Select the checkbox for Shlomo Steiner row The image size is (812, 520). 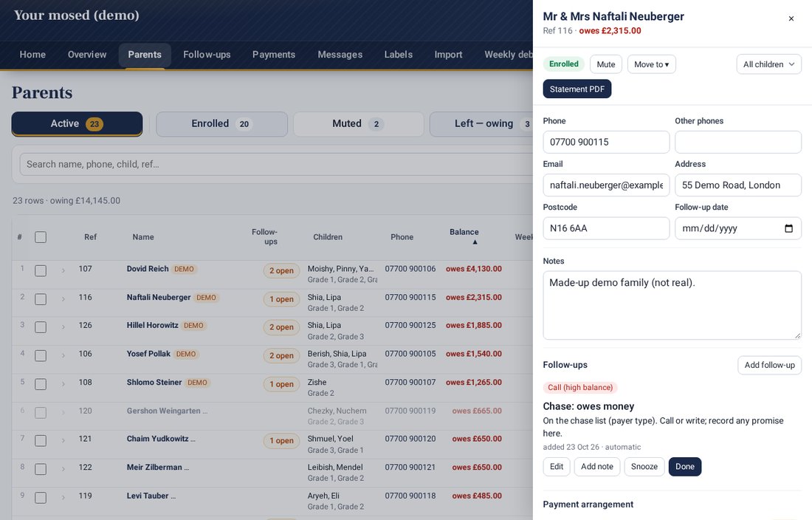click(41, 384)
